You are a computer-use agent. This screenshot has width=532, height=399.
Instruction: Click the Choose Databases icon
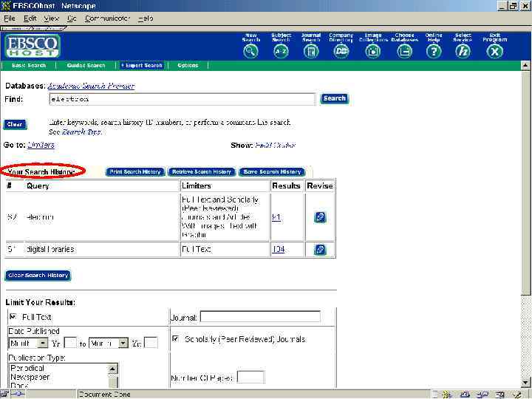(404, 52)
